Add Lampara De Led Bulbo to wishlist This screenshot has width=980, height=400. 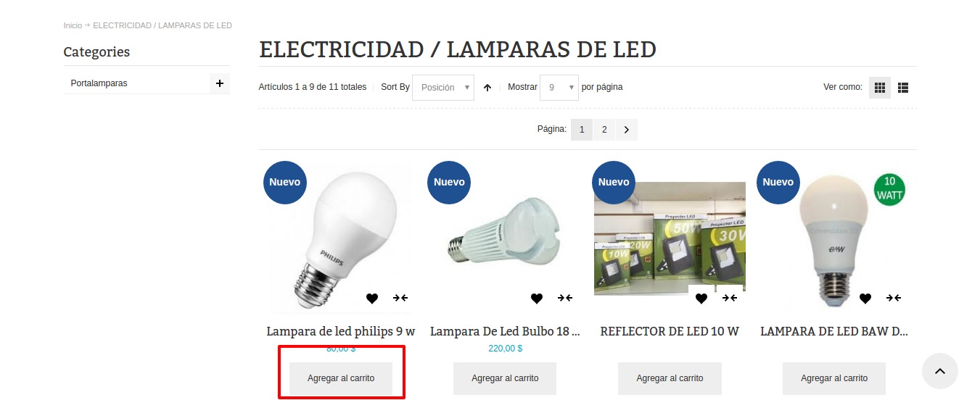(537, 298)
